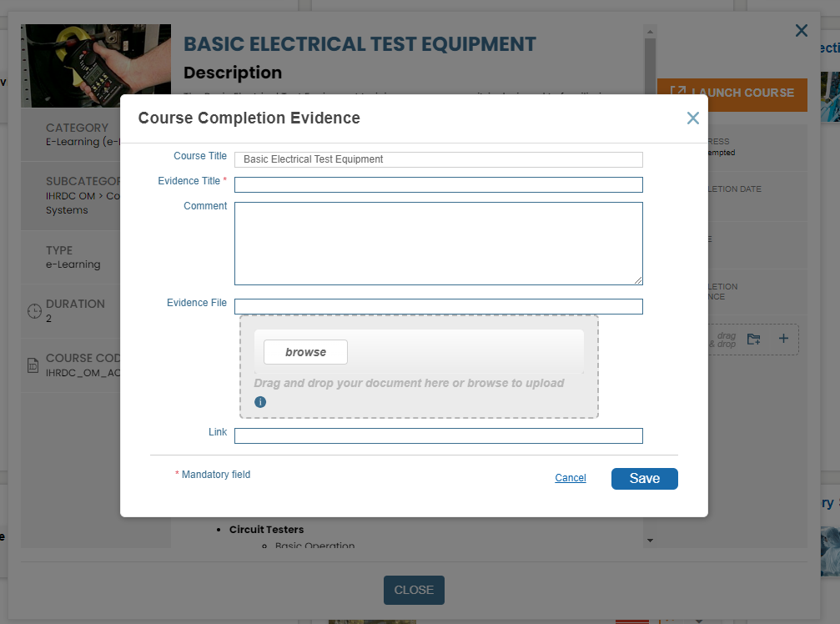Click the plus icon in the evidence drop box
Screen dimensions: 840x624
click(783, 338)
